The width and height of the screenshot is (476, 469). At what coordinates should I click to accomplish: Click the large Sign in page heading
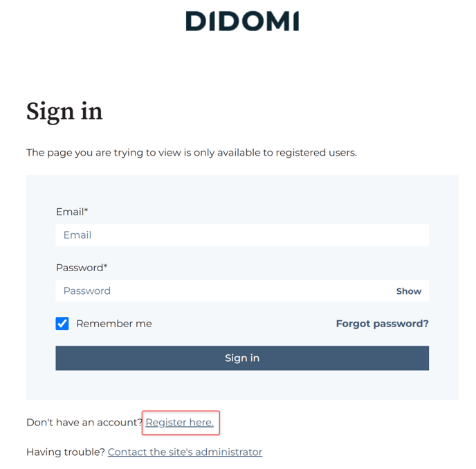tap(64, 111)
